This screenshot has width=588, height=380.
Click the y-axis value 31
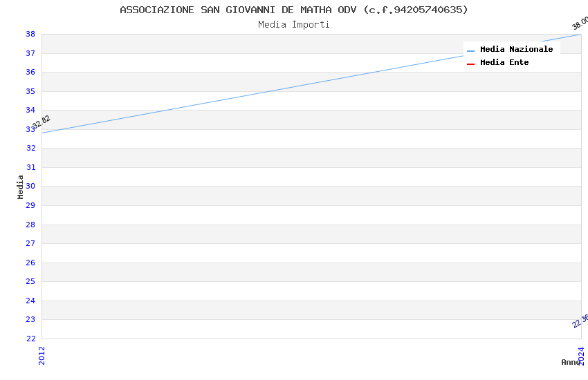pos(30,167)
